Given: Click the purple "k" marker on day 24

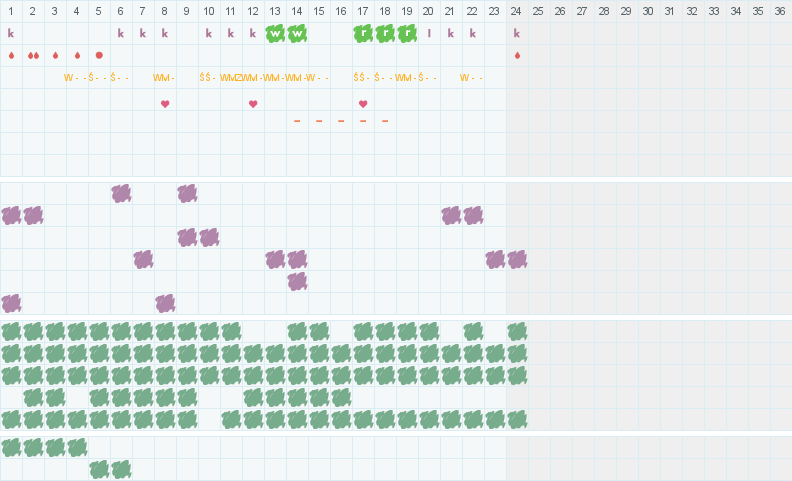Looking at the screenshot, I should pos(517,33).
